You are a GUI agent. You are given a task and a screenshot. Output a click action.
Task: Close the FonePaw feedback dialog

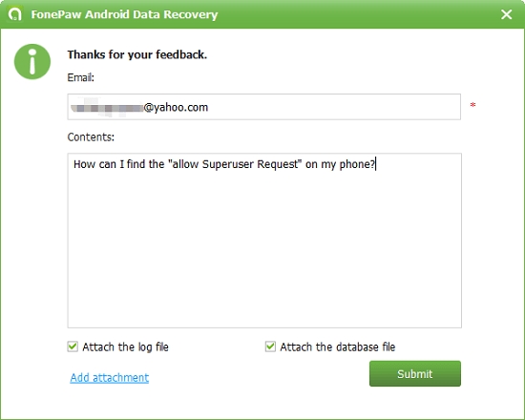tap(506, 14)
